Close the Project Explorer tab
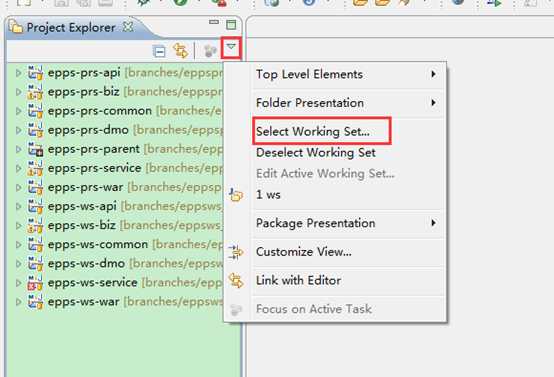Image resolution: width=554 pixels, height=377 pixels. (128, 26)
